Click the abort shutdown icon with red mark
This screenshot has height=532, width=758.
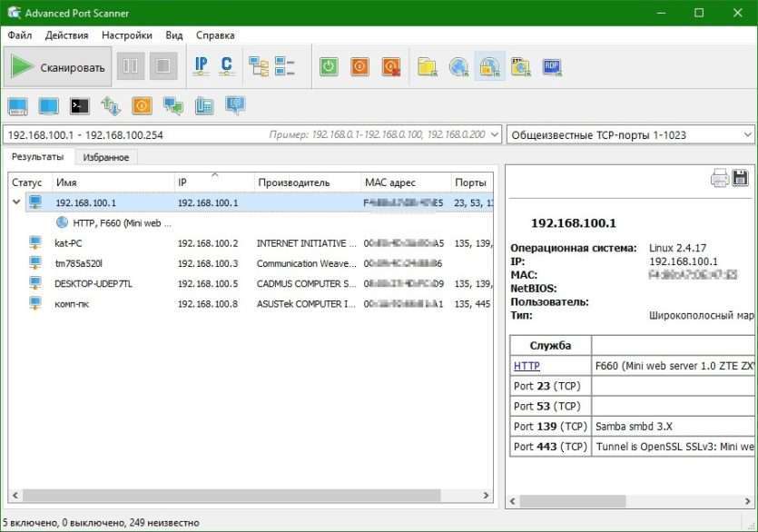tap(391, 67)
